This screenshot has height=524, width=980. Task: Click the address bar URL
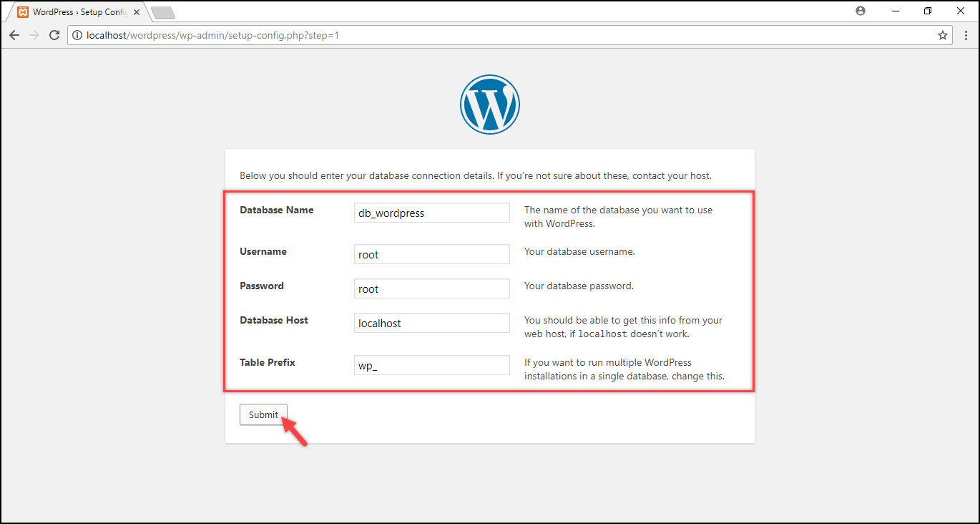pos(212,35)
